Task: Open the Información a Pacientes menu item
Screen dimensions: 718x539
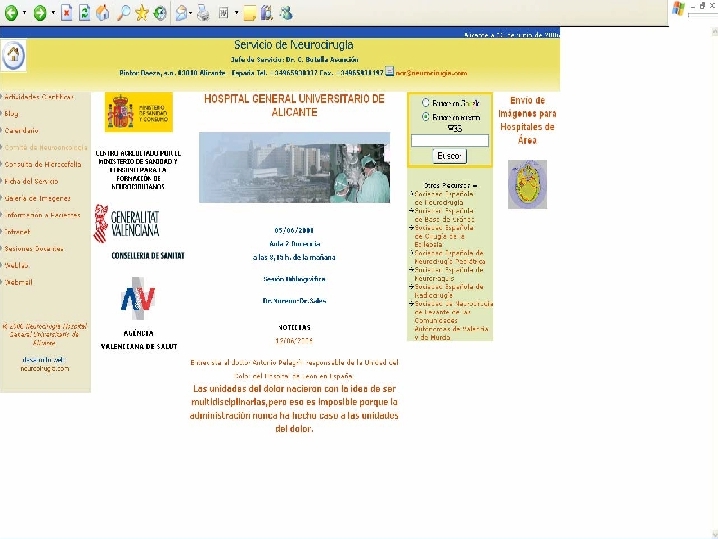Action: tap(42, 215)
